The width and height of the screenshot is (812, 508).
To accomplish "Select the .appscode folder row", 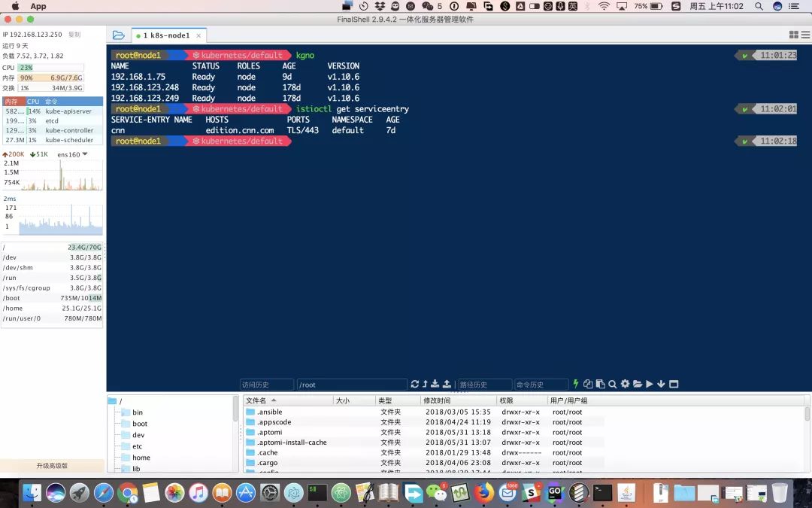I will (x=425, y=422).
